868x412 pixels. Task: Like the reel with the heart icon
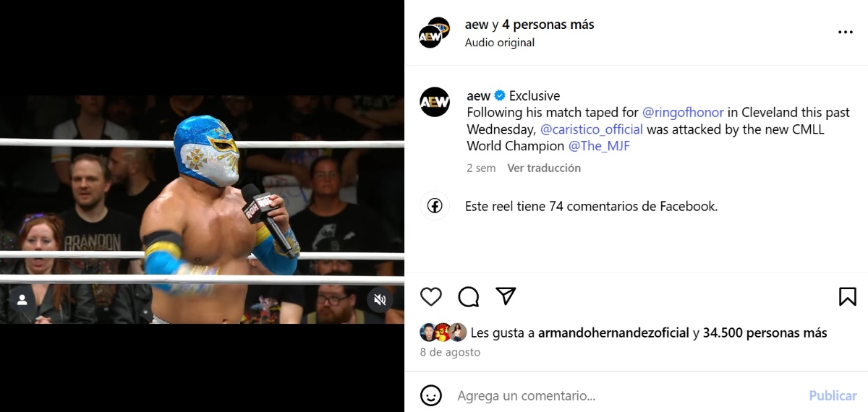tap(431, 296)
